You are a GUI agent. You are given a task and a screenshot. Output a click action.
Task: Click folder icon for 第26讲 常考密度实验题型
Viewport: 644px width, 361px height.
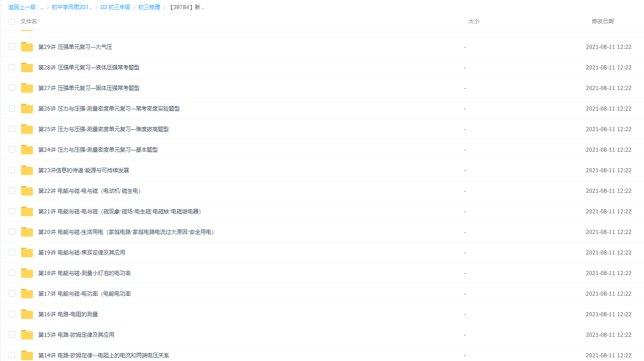[27, 109]
